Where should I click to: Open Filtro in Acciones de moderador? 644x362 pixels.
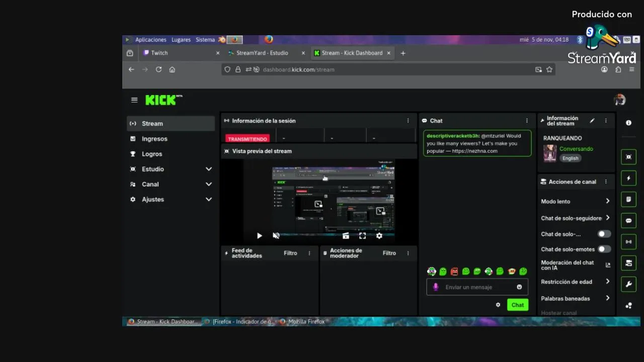pyautogui.click(x=389, y=253)
